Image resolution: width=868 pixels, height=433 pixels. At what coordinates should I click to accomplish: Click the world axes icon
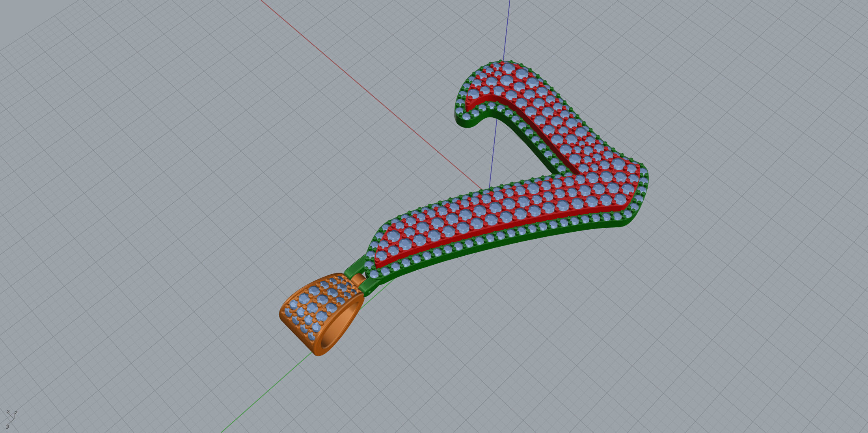tap(11, 419)
